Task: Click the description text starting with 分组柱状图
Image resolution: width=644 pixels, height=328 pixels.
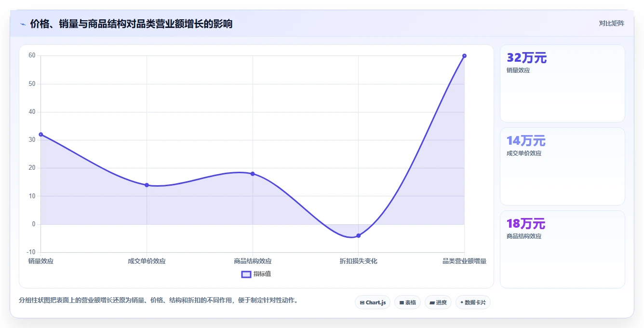Action: coord(159,300)
